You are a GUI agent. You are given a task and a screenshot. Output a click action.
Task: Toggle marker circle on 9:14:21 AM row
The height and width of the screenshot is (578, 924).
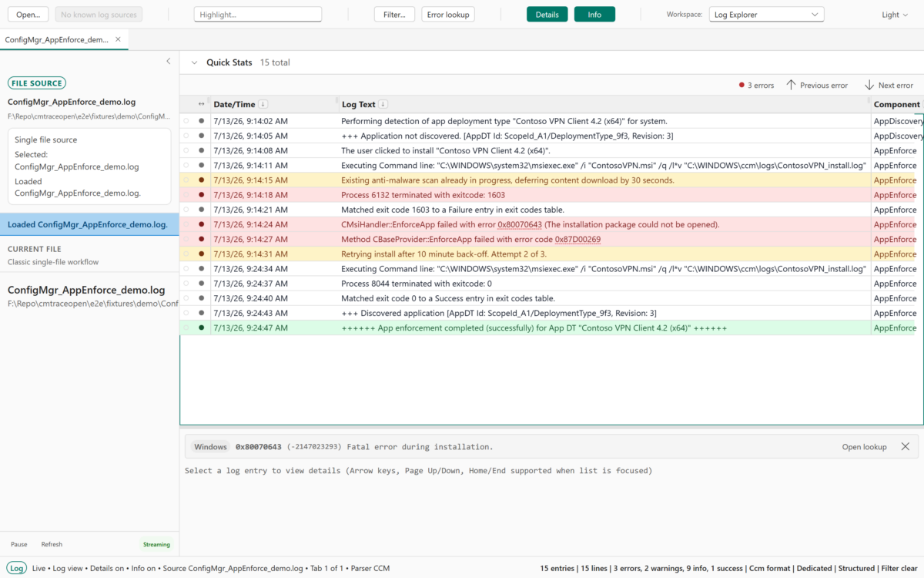[x=186, y=210]
